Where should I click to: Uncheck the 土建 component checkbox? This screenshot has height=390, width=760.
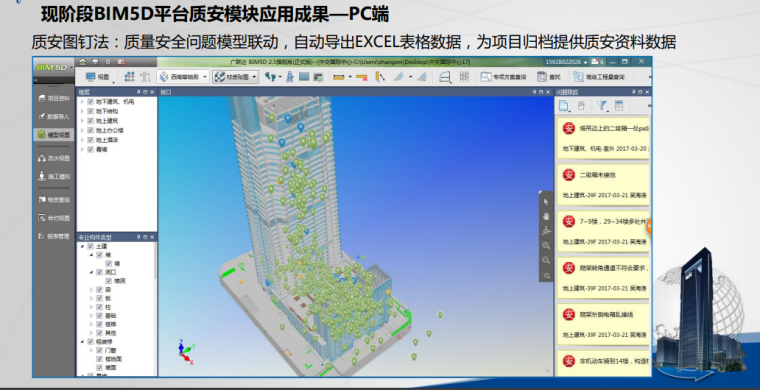point(90,246)
